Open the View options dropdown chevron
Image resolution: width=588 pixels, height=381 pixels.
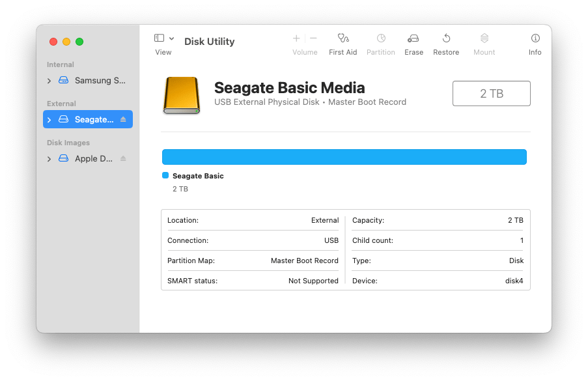click(171, 38)
